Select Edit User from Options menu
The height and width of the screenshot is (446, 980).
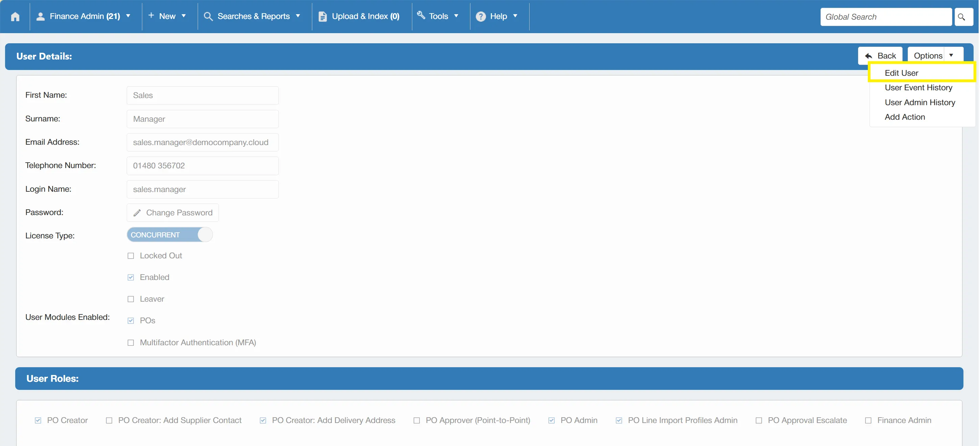coord(902,73)
